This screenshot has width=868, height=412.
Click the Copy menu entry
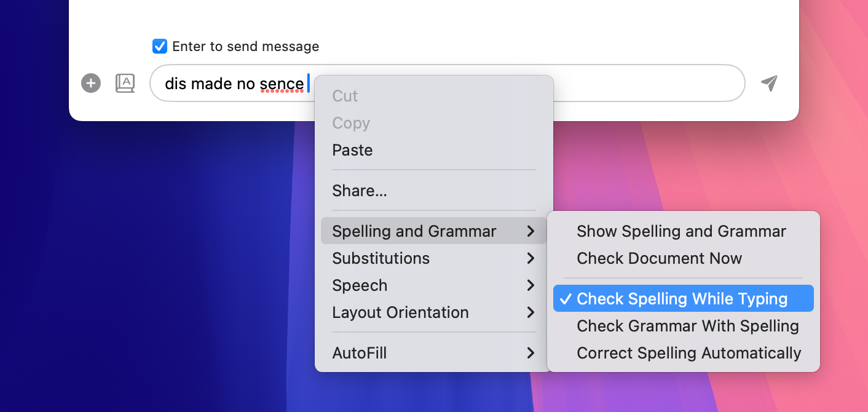point(351,123)
